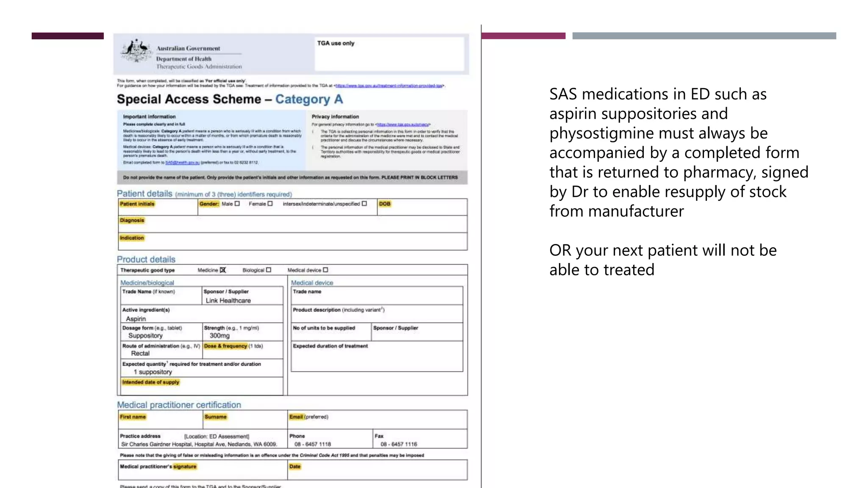Click the 'Medical practitioner certification' heading
Image resolution: width=868 pixels, height=488 pixels.
click(x=179, y=405)
